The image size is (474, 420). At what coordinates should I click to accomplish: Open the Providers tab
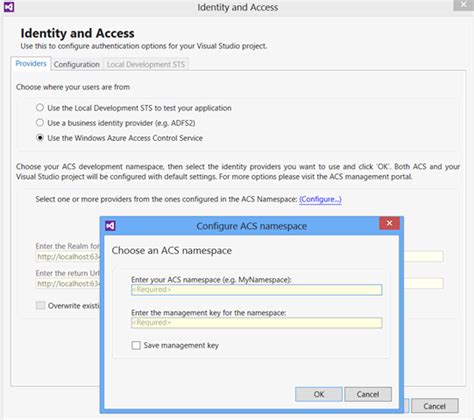pyautogui.click(x=31, y=64)
